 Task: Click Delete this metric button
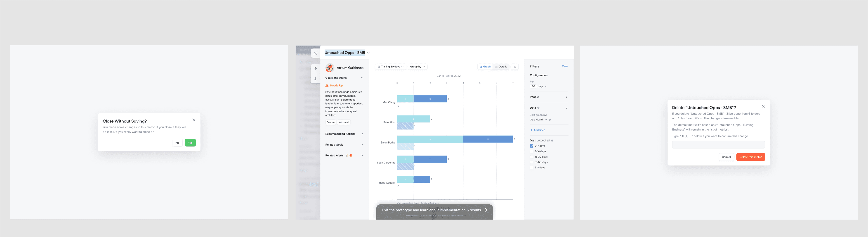click(x=751, y=157)
